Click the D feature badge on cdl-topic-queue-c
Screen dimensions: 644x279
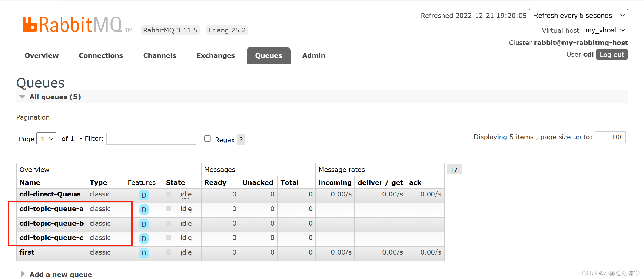point(144,238)
